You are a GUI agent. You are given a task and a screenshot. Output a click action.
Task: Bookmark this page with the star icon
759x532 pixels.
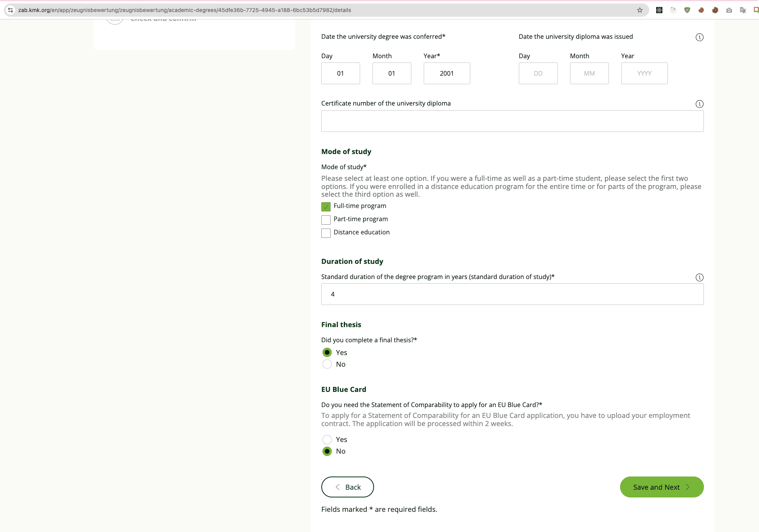tap(640, 10)
